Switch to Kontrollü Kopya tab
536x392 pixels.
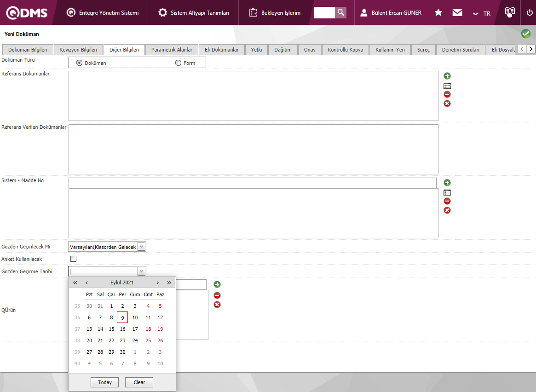345,50
